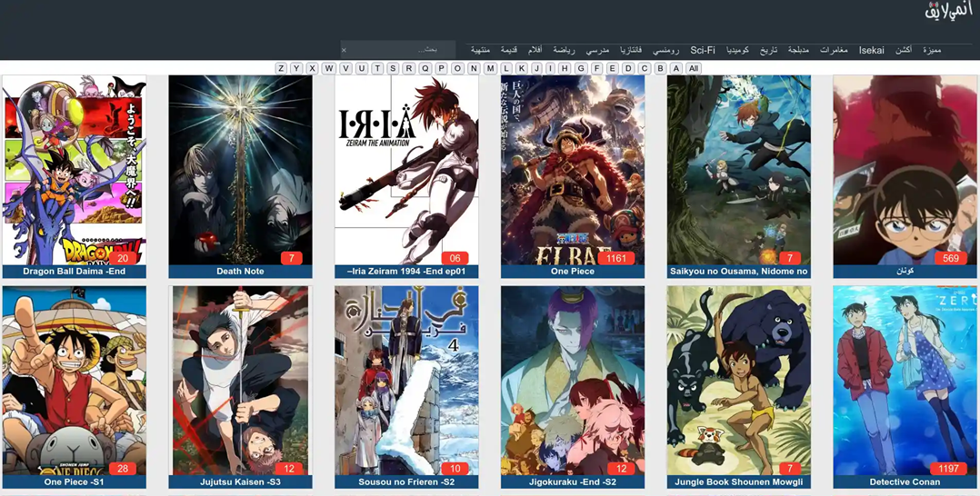Filter anime by letter M
The height and width of the screenshot is (496, 980).
tap(491, 68)
